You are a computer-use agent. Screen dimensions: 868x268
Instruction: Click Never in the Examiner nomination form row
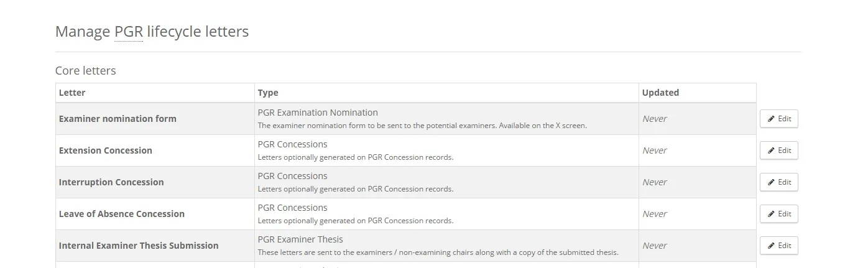pyautogui.click(x=655, y=119)
